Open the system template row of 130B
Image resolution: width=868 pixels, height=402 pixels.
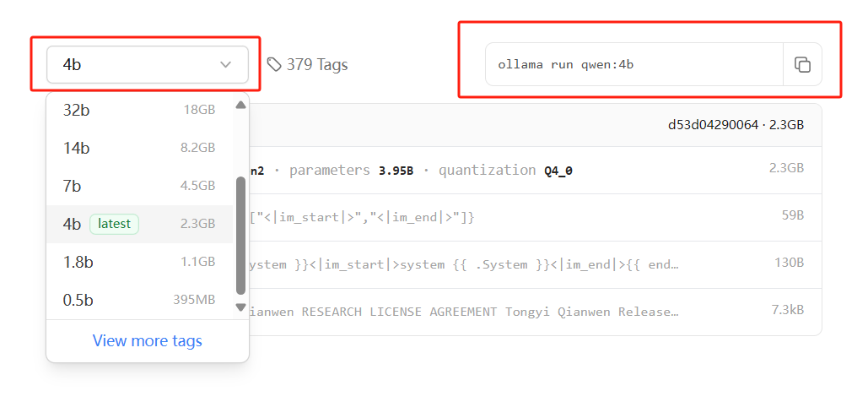pyautogui.click(x=536, y=264)
